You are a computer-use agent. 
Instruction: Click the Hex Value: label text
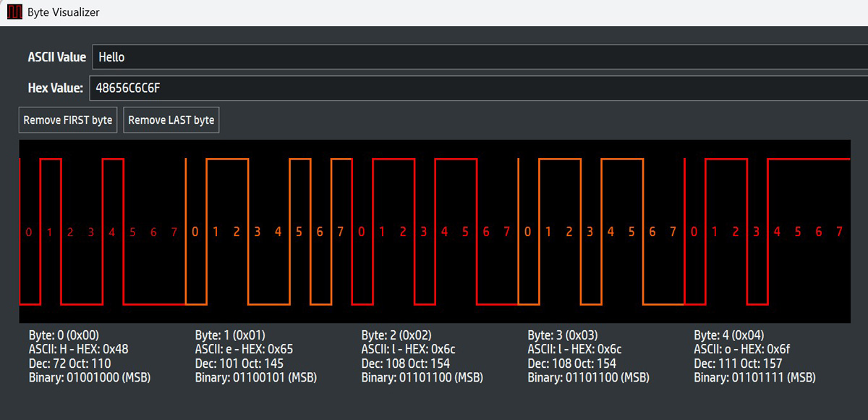[55, 88]
